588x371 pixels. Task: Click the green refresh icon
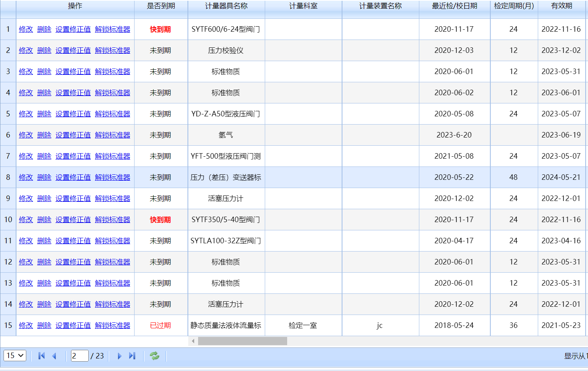pyautogui.click(x=155, y=356)
